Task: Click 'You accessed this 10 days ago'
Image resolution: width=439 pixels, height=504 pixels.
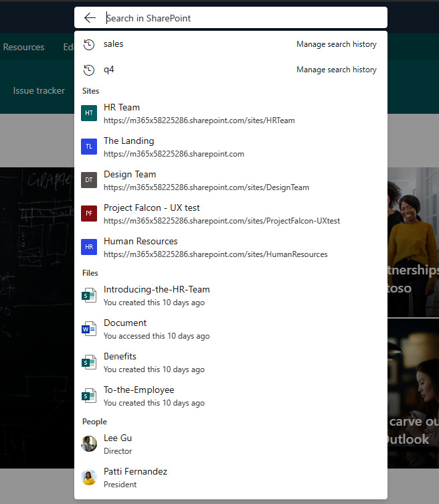Action: 157,336
